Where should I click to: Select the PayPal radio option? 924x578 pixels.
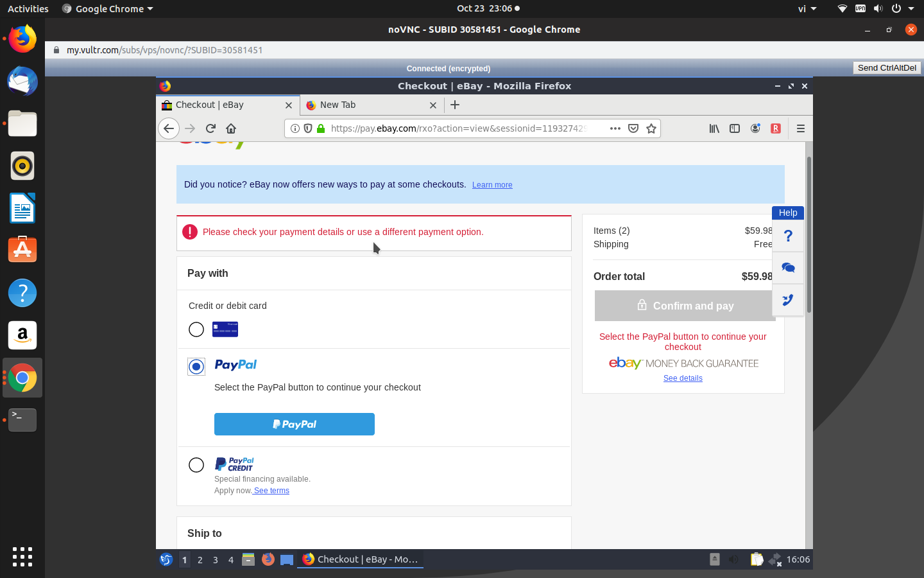(x=196, y=367)
